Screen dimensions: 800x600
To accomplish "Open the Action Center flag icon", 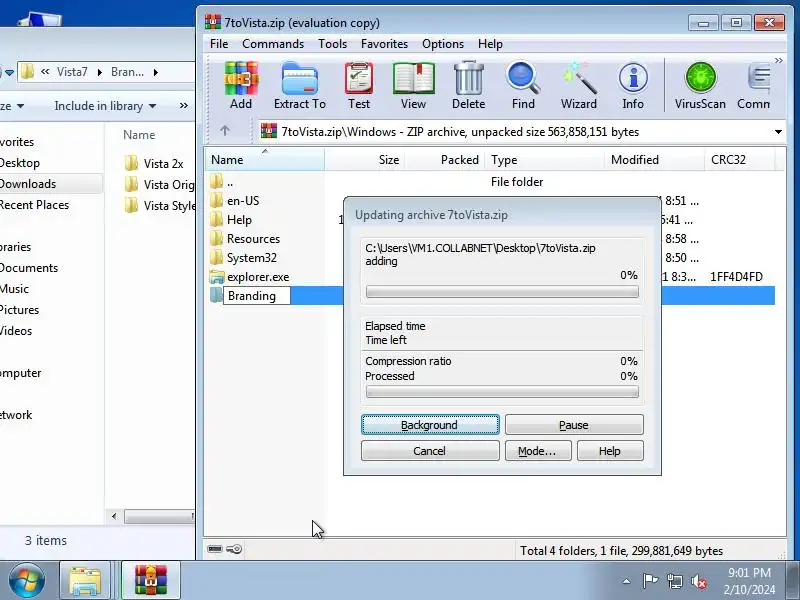I will click(650, 581).
